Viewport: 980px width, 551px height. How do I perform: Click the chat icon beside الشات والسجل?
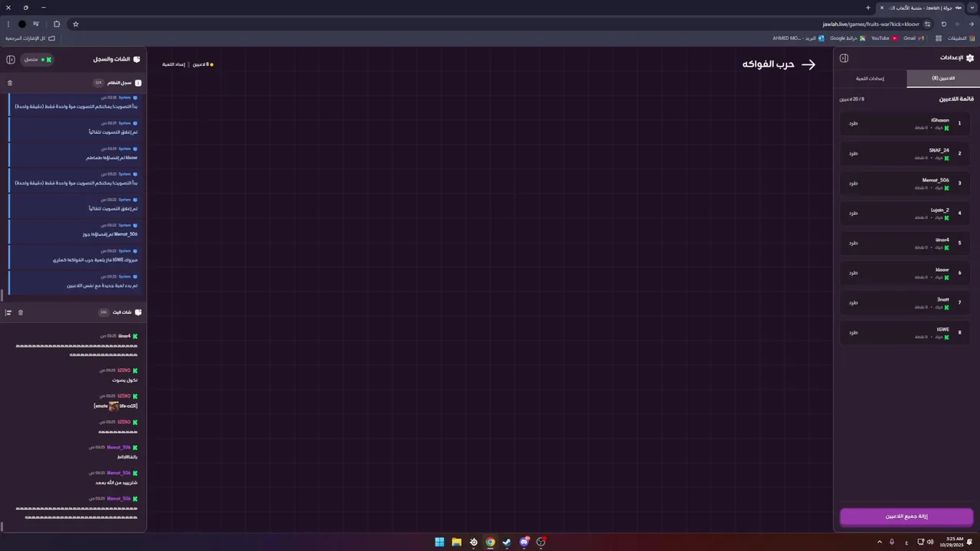pos(136,59)
